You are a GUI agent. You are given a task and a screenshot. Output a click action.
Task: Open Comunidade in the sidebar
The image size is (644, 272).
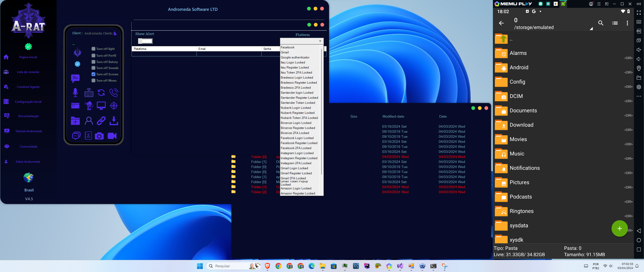tap(28, 147)
